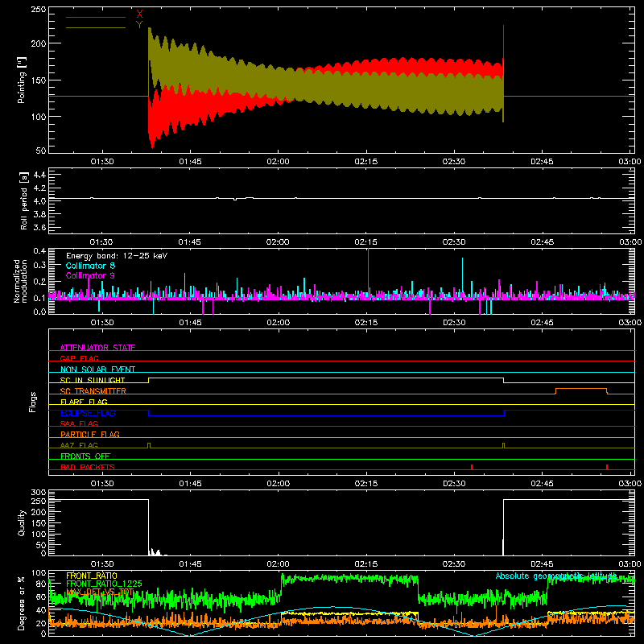This screenshot has width=644, height=644.
Task: Click the Collimator 9 legend entry
Action: (90, 275)
